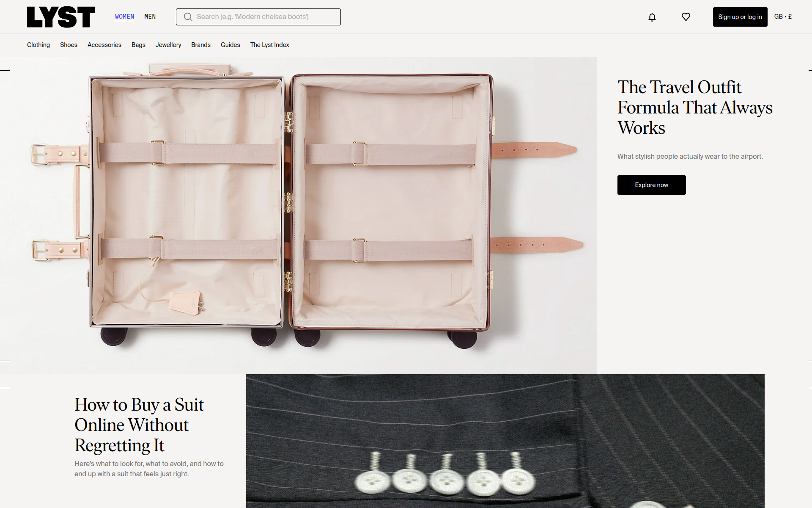Open the GB £ region selector
Image resolution: width=812 pixels, height=508 pixels.
[x=783, y=17]
